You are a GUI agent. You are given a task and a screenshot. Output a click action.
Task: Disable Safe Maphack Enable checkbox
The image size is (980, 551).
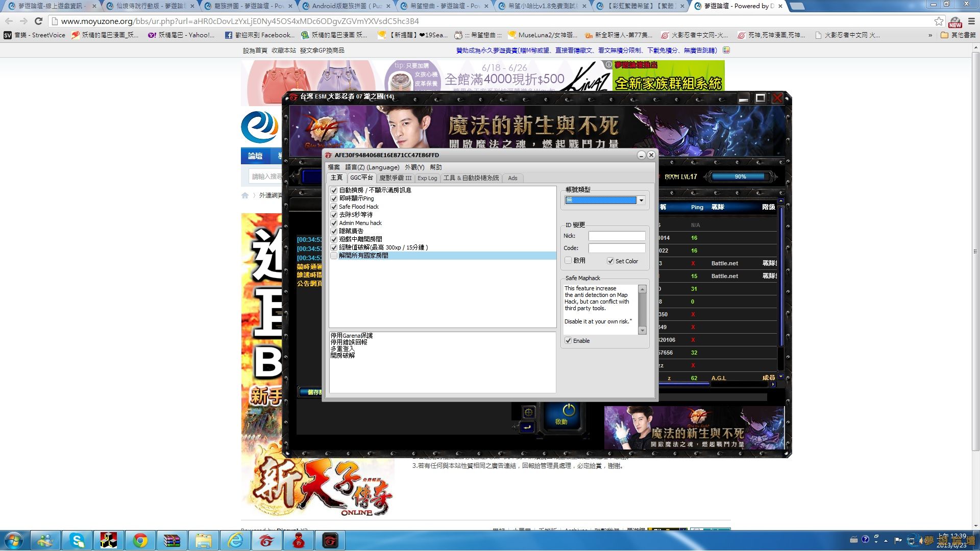pos(568,341)
